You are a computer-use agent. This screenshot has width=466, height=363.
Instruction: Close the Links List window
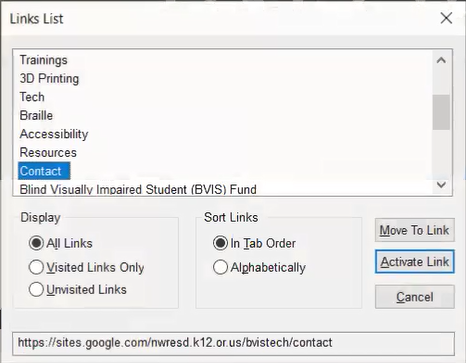(x=446, y=18)
